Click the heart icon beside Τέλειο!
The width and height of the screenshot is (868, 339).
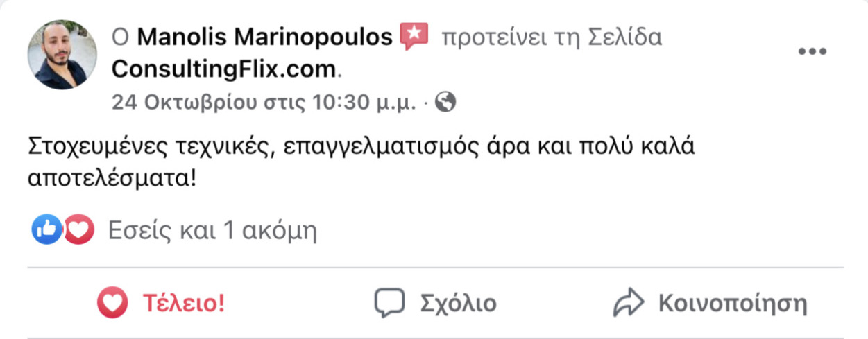point(112,304)
